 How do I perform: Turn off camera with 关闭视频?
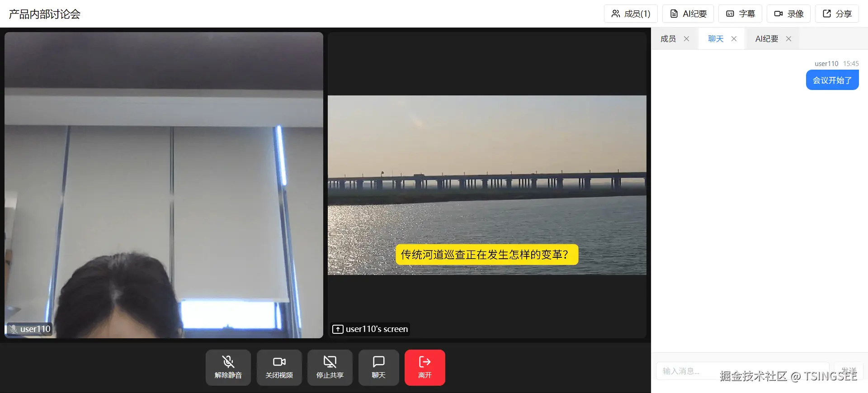279,368
